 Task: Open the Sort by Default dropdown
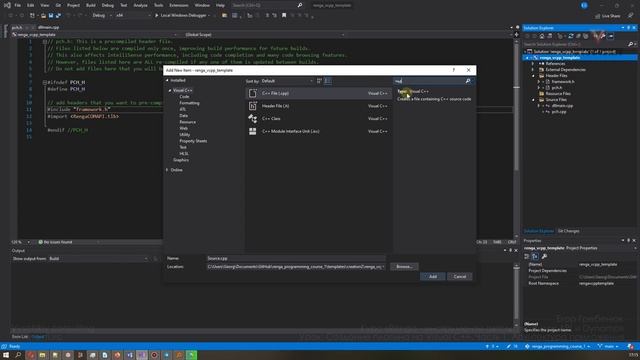point(287,81)
